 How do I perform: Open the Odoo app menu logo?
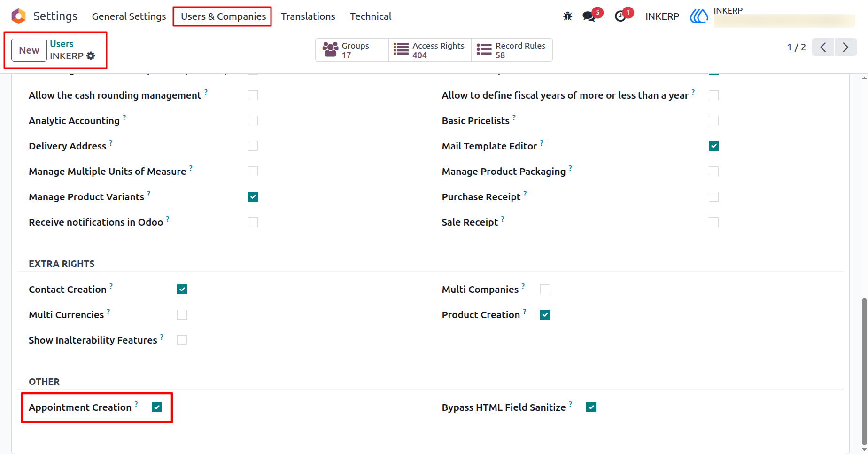pyautogui.click(x=18, y=16)
